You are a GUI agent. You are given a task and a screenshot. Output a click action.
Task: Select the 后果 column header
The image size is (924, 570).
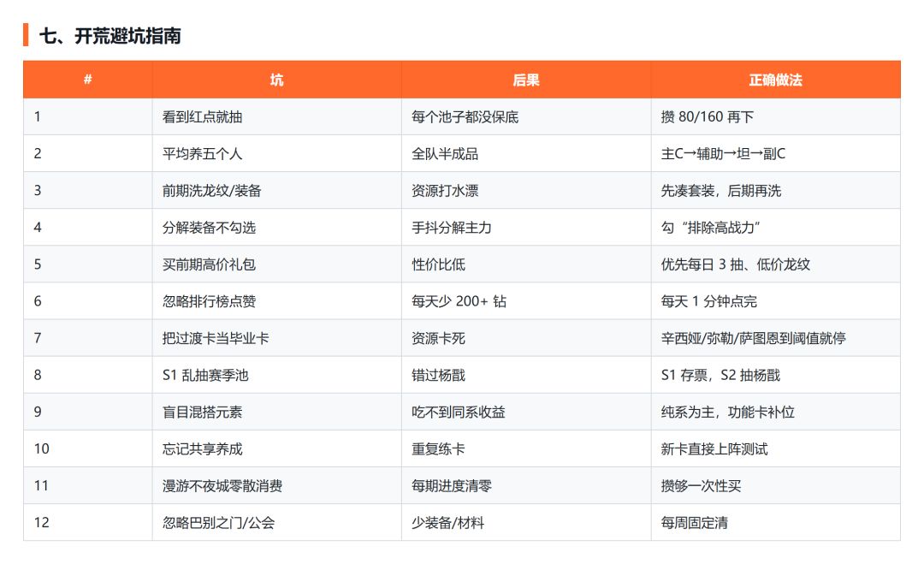point(526,80)
